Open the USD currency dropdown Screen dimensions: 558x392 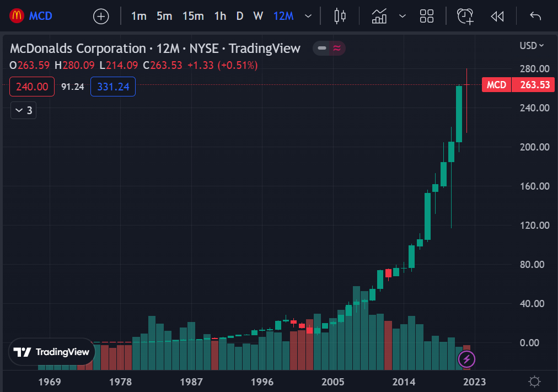click(532, 46)
